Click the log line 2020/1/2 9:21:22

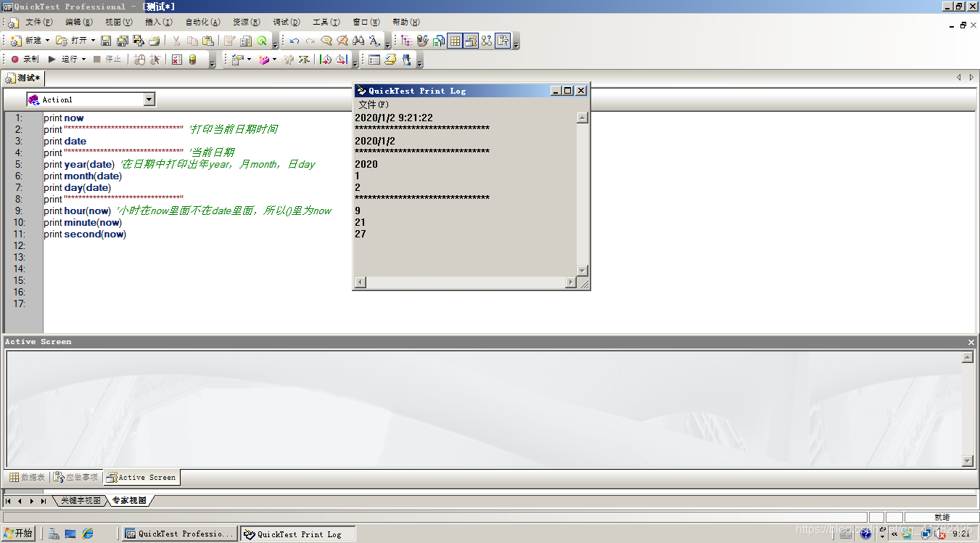(x=394, y=118)
